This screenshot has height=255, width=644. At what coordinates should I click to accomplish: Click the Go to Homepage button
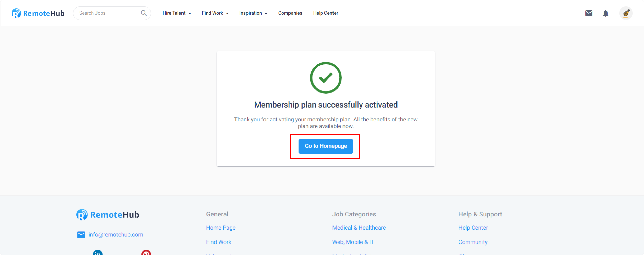pos(326,146)
